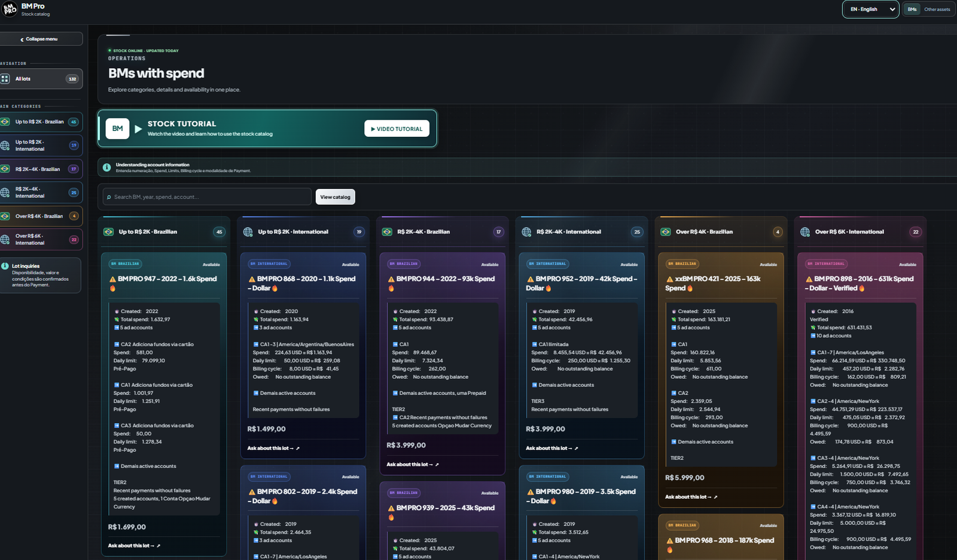Viewport: 957px width, 560px height.
Task: Click the View catalog button
Action: (x=335, y=197)
